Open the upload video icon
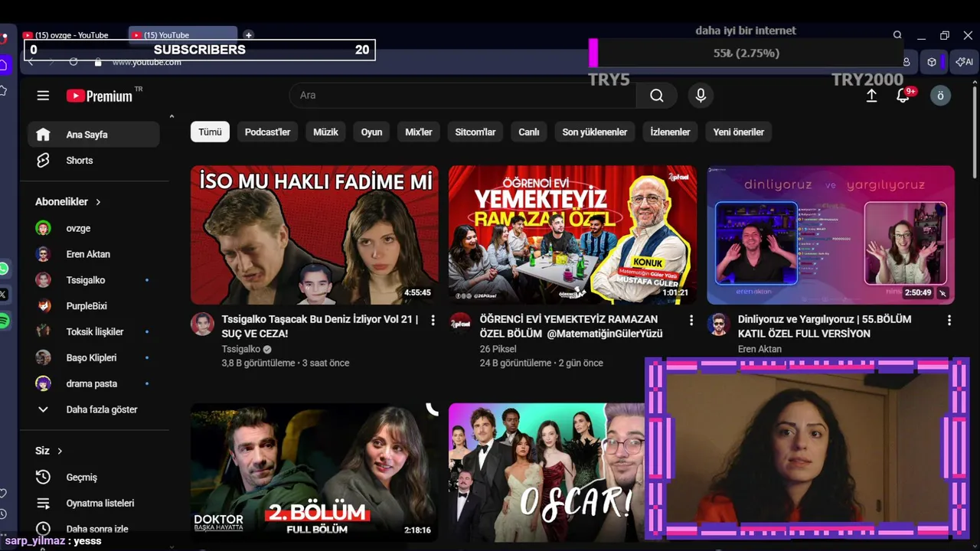This screenshot has height=551, width=980. coord(871,96)
